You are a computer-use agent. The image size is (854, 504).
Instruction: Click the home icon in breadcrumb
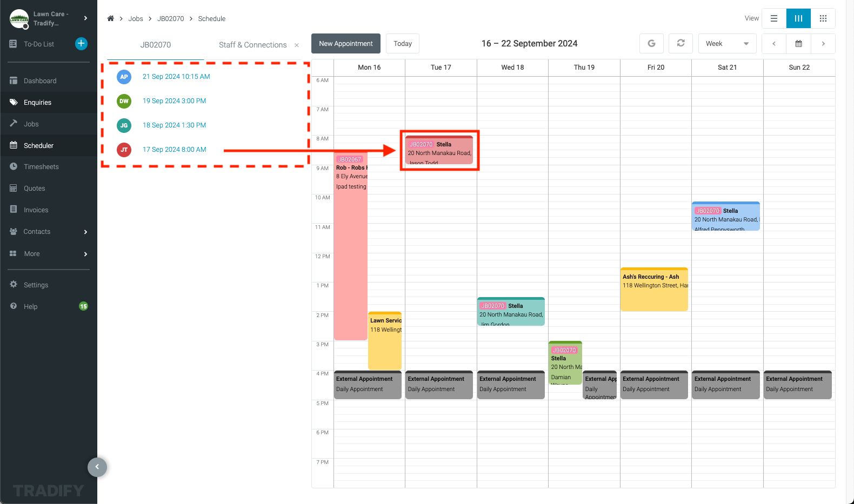[110, 18]
